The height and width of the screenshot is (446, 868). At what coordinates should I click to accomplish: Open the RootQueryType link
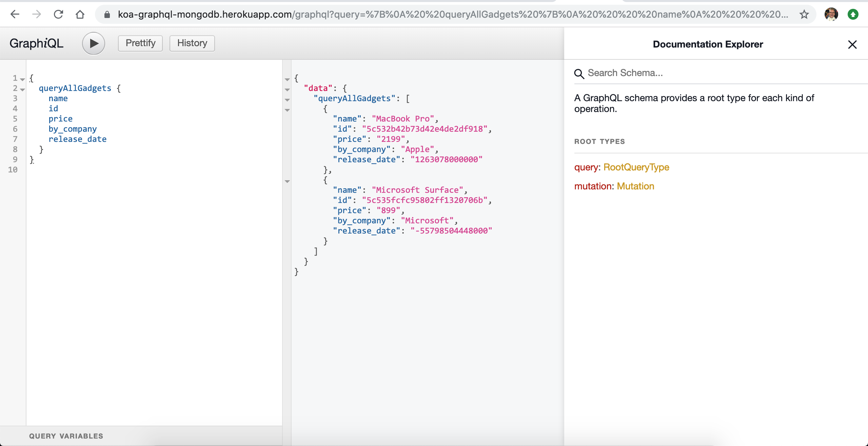point(636,167)
